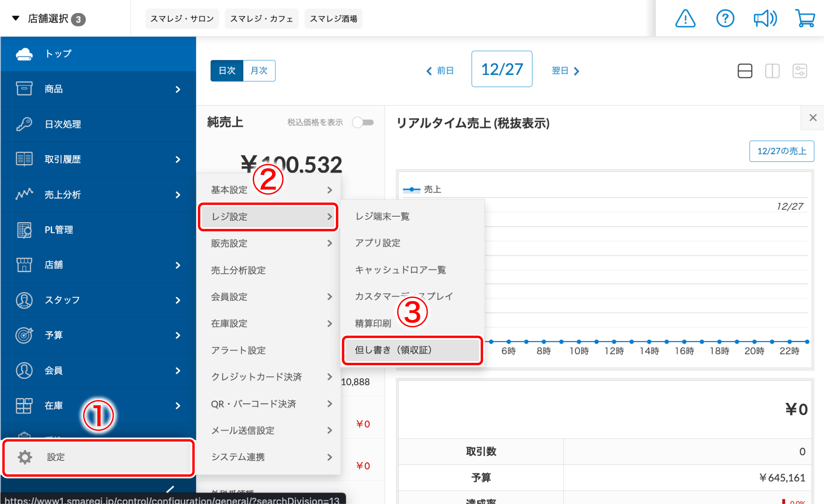Open QR・バーコード決済 submenu
Screen dimensions: 824x504
click(x=268, y=404)
